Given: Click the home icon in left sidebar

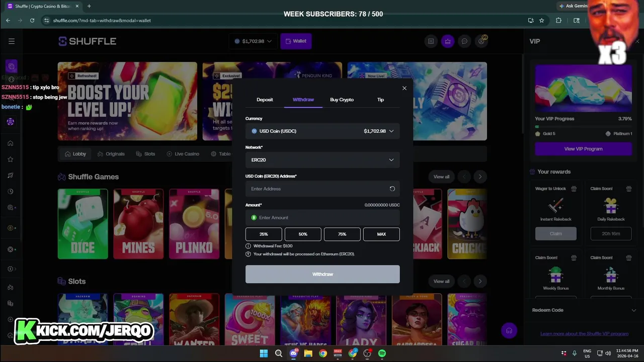Looking at the screenshot, I should 10,143.
